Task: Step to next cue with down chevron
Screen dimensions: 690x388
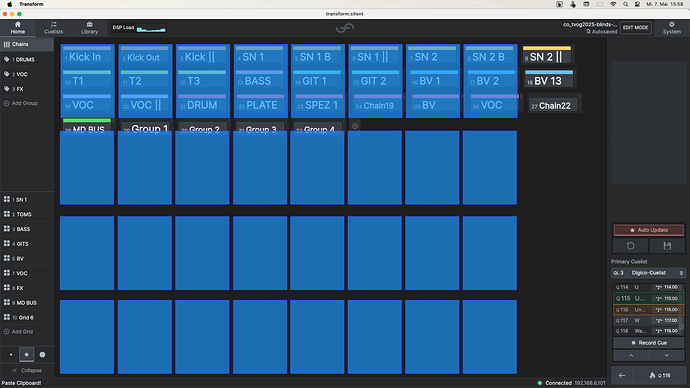Action: [x=666, y=355]
